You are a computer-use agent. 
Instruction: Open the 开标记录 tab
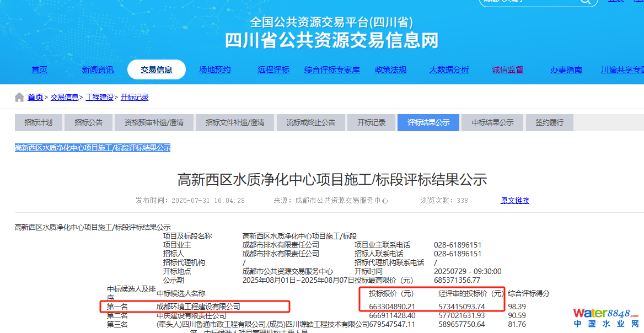(x=371, y=122)
